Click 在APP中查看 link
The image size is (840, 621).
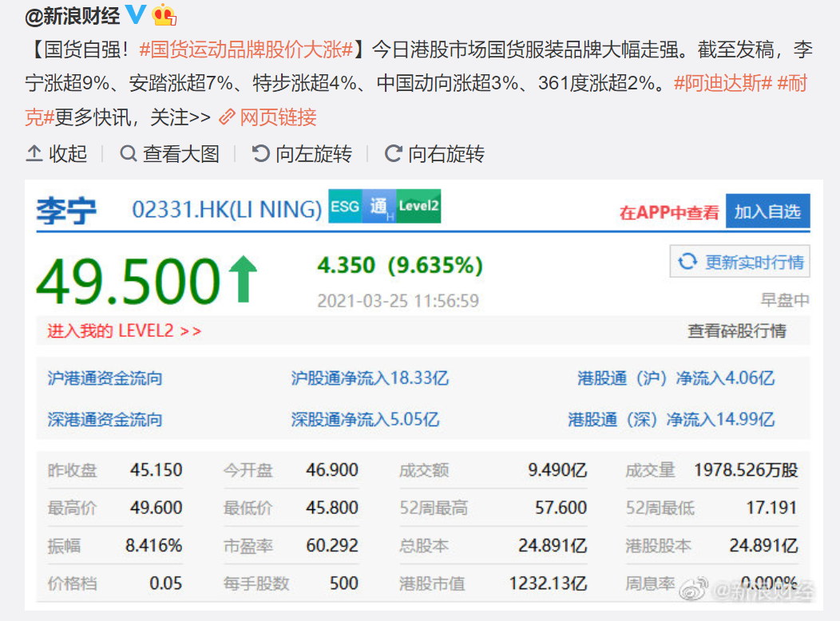pyautogui.click(x=669, y=212)
